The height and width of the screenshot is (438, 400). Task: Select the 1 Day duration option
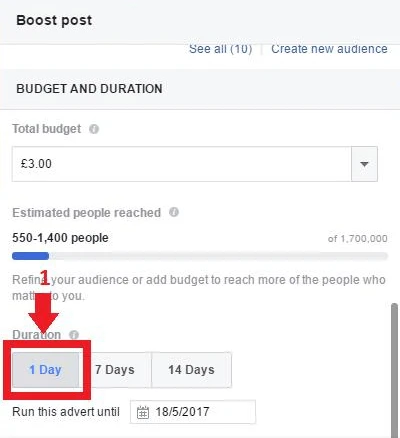pyautogui.click(x=45, y=370)
